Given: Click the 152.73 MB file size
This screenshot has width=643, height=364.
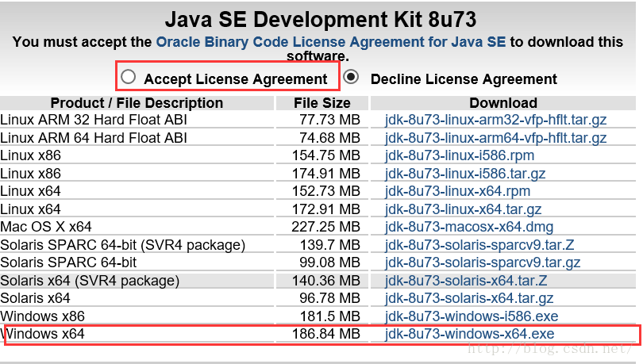Looking at the screenshot, I should coord(326,191).
